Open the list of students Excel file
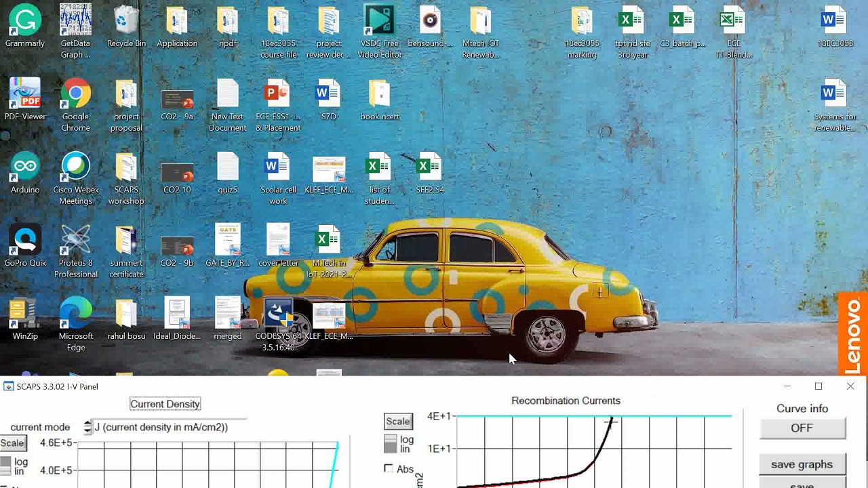The image size is (868, 488). point(380,178)
